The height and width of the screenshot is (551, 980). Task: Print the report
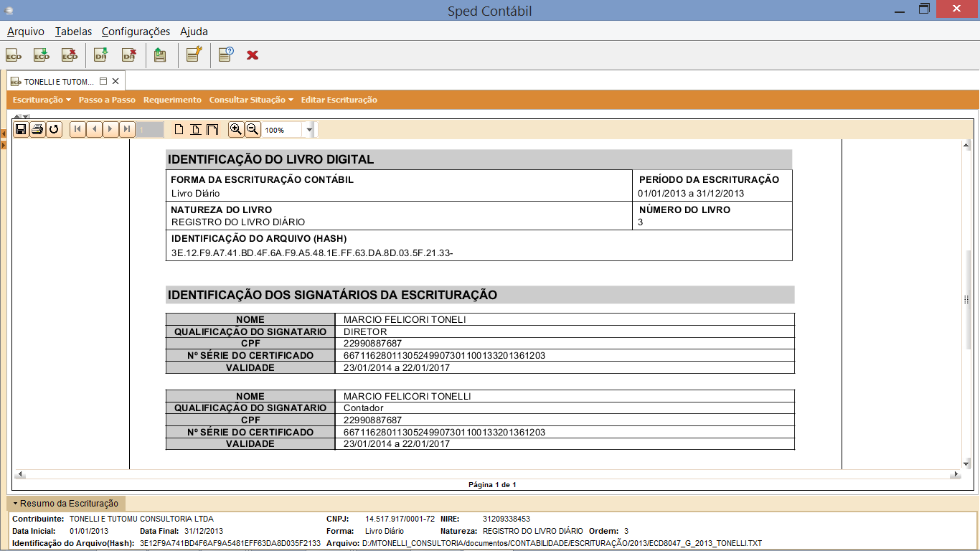pos(37,129)
